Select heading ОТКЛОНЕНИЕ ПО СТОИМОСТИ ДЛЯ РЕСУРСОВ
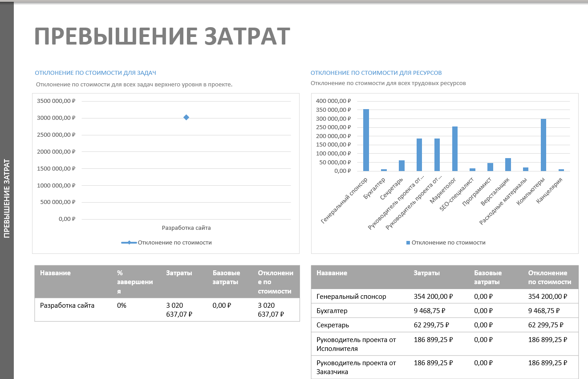Image resolution: width=588 pixels, height=379 pixels. [x=376, y=73]
